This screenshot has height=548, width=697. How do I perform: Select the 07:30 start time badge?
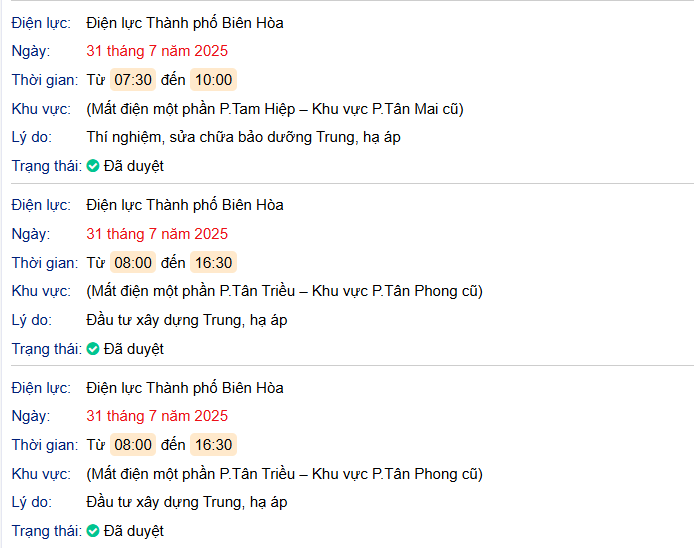133,80
